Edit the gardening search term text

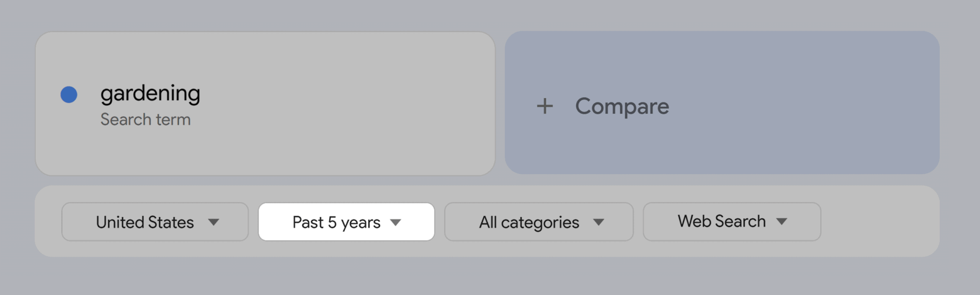point(150,94)
